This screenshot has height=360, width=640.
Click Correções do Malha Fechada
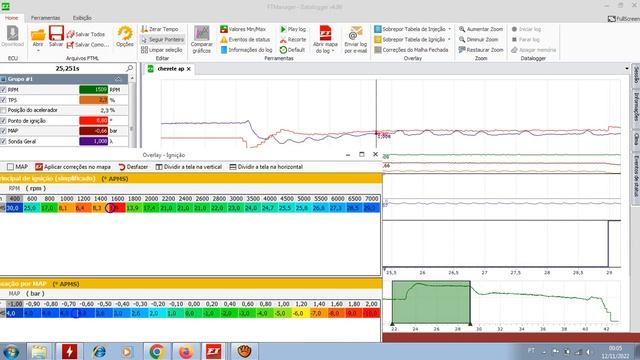(x=411, y=50)
